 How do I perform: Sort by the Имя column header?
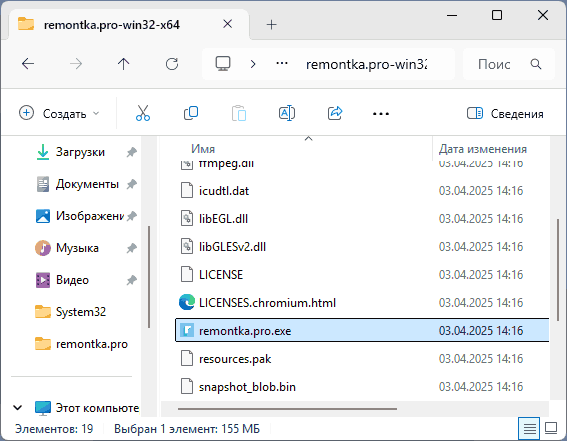[x=203, y=149]
